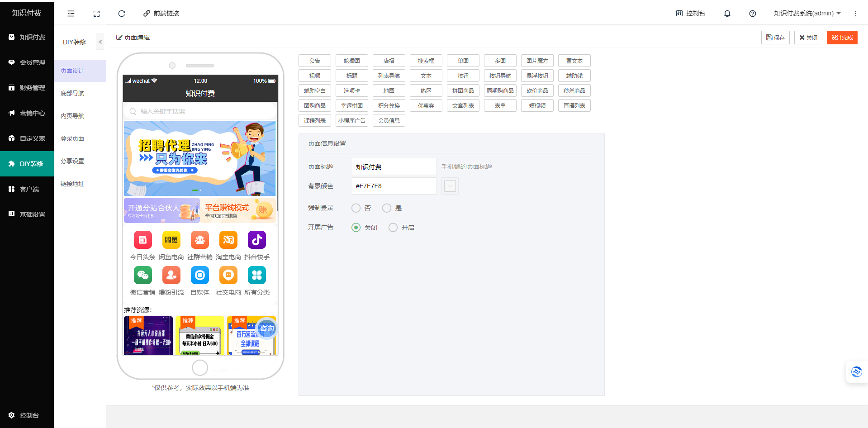Click 今日头条 icon in phone preview
The width and height of the screenshot is (868, 428).
pos(143,240)
